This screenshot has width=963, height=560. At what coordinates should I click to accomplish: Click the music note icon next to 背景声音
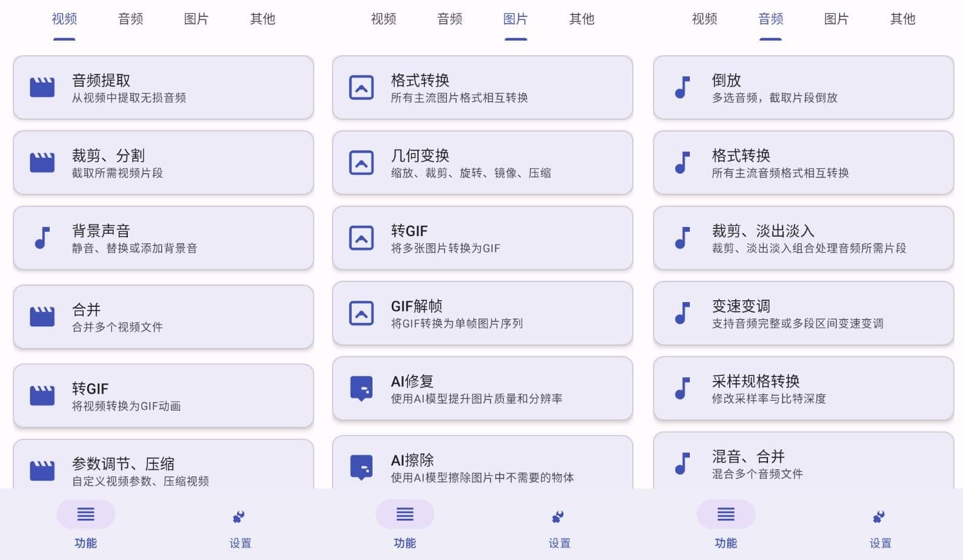point(42,238)
